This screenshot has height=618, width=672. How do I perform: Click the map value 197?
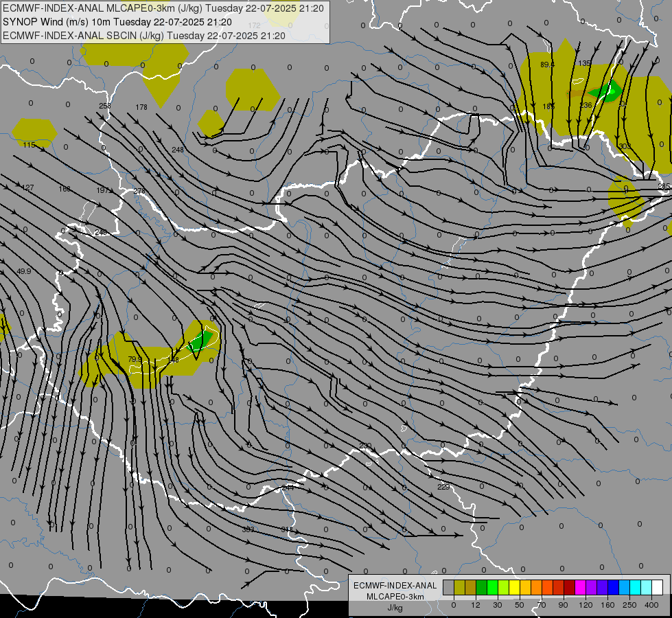102,190
